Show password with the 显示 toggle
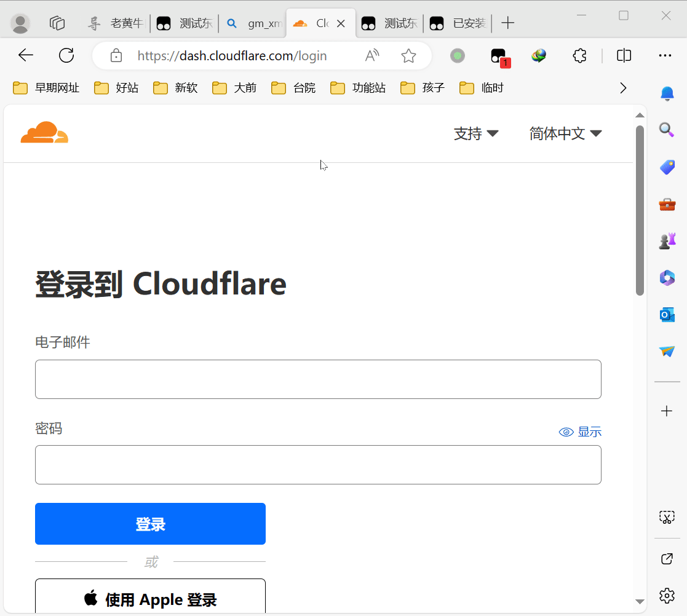Image resolution: width=687 pixels, height=616 pixels. (x=580, y=432)
